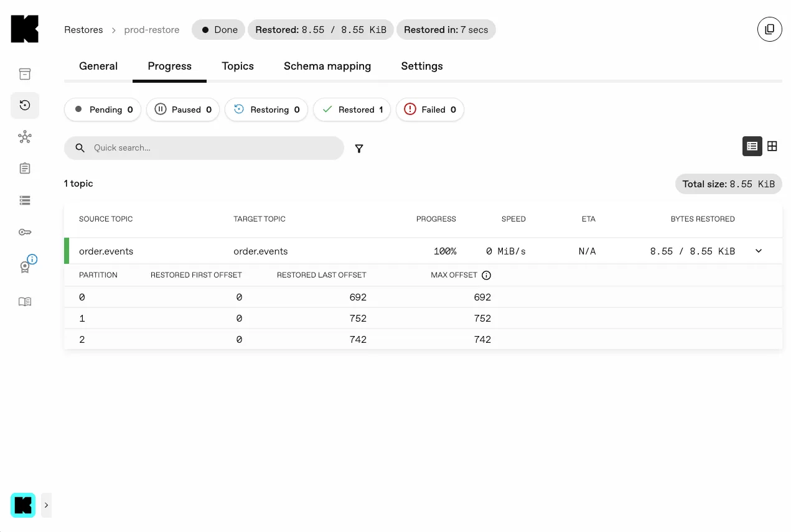
Task: Open the General tab
Action: (x=98, y=66)
